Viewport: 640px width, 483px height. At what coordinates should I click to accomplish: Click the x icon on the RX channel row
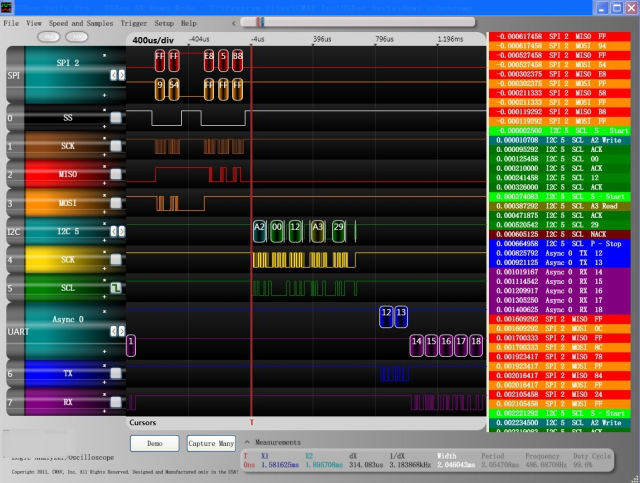pyautogui.click(x=104, y=394)
